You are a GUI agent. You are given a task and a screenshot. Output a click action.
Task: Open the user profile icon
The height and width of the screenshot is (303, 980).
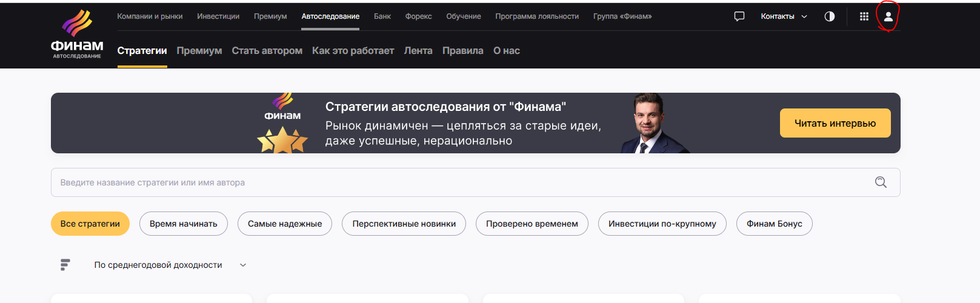[888, 17]
